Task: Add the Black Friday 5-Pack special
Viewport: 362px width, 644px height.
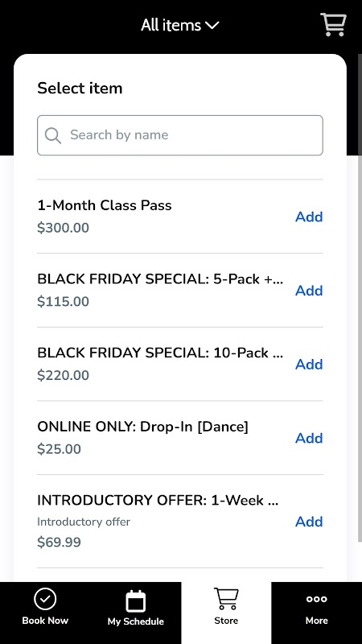Action: click(x=309, y=291)
